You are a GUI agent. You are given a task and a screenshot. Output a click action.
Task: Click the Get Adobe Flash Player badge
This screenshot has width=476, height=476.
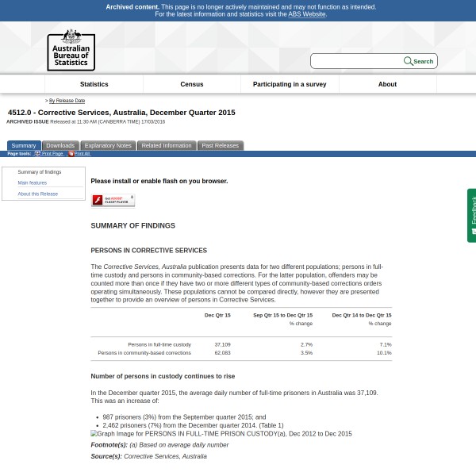[113, 200]
